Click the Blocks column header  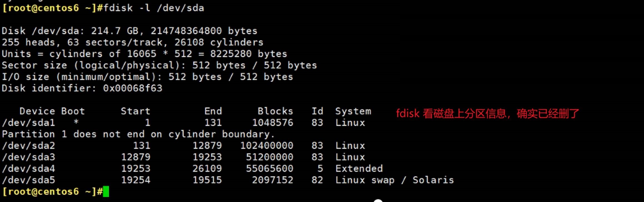point(275,111)
